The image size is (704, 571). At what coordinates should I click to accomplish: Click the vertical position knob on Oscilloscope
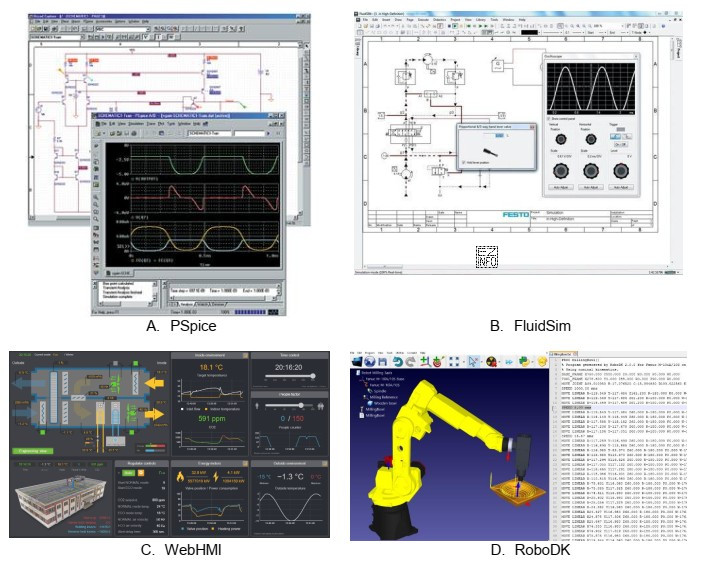(560, 139)
